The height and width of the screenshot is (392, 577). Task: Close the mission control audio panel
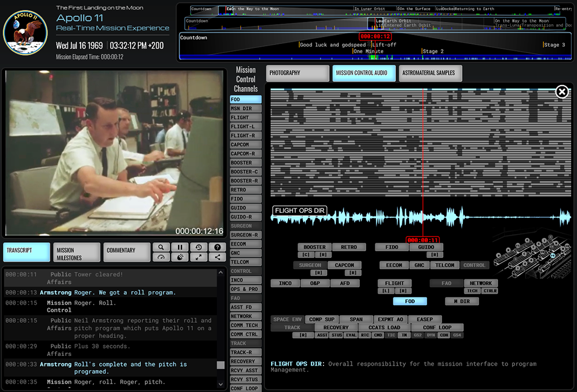[x=562, y=92]
